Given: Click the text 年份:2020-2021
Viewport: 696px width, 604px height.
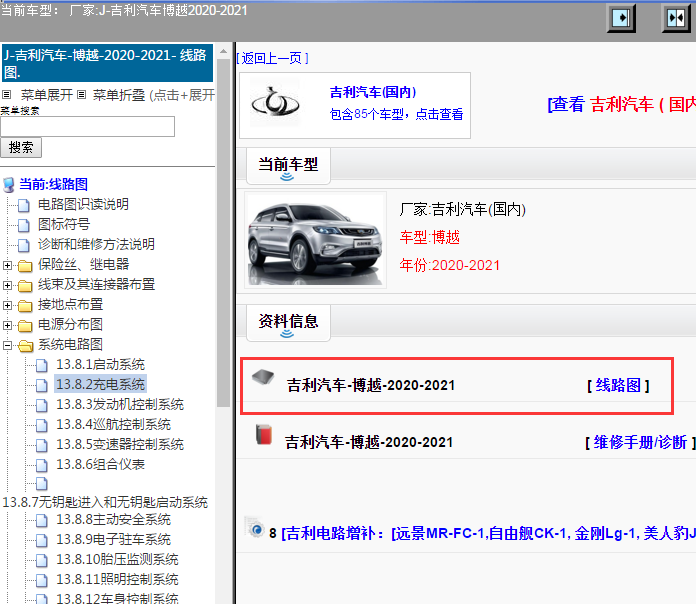Looking at the screenshot, I should 450,265.
